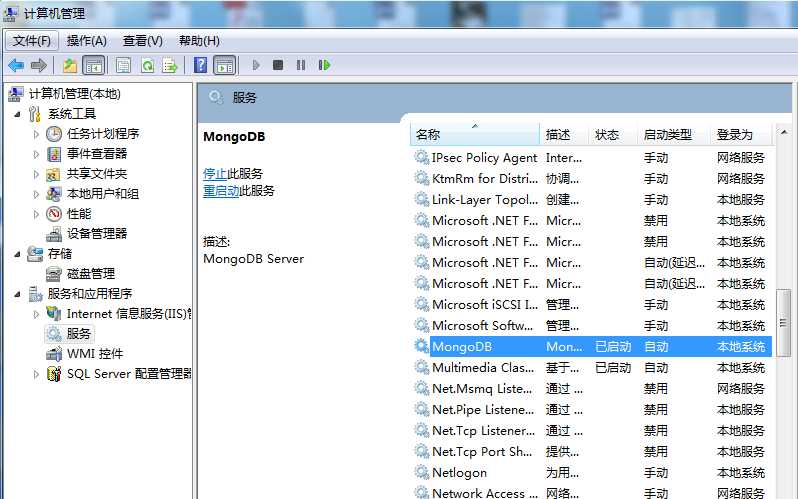Click the Refresh toolbar icon
The image size is (798, 499).
coord(147,65)
